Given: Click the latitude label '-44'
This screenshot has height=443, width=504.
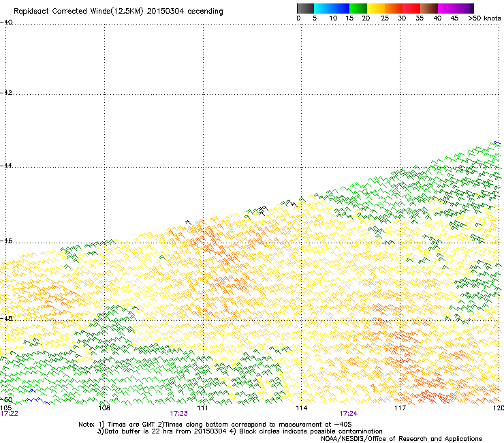Looking at the screenshot, I should point(6,166).
